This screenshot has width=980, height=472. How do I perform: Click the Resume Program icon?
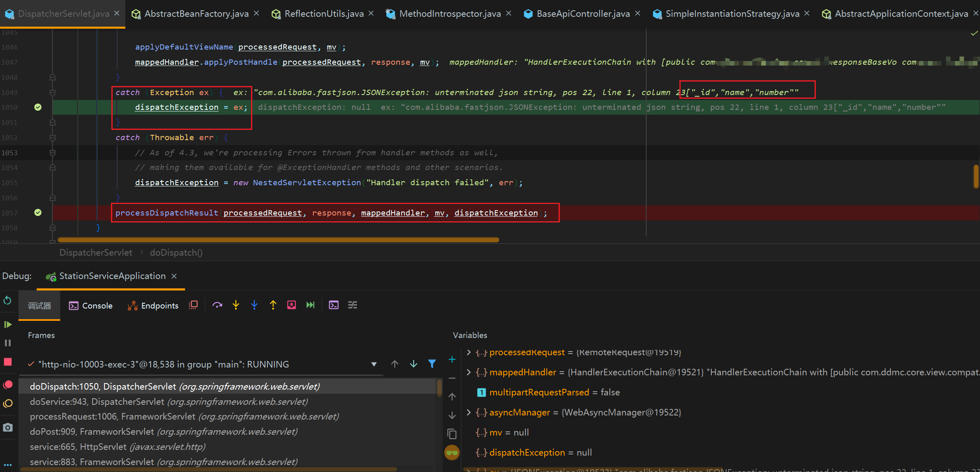click(8, 324)
